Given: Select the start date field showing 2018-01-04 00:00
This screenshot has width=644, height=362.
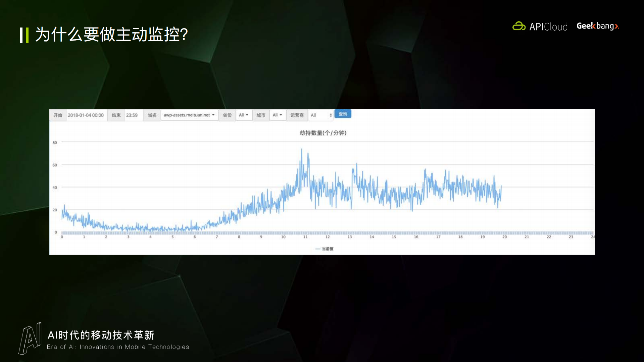Looking at the screenshot, I should [x=86, y=115].
